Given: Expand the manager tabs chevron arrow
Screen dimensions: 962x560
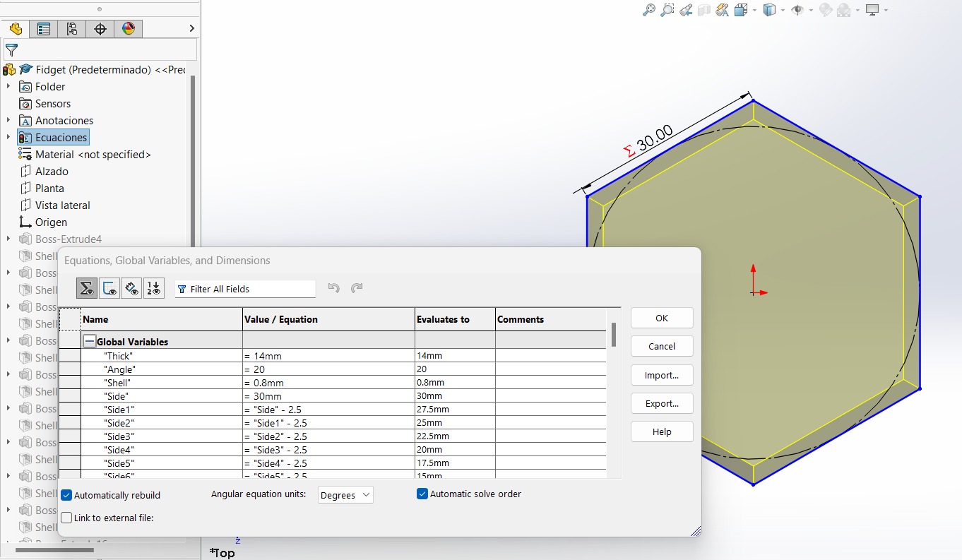Looking at the screenshot, I should tap(191, 28).
